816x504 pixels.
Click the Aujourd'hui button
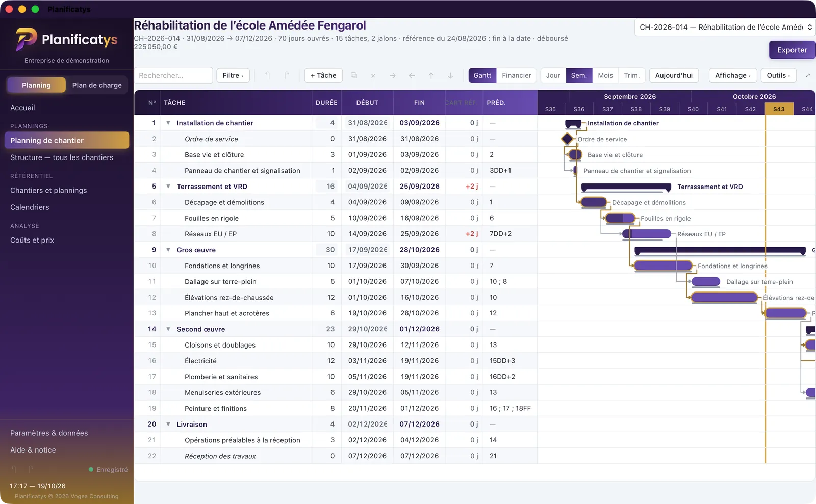(x=674, y=75)
